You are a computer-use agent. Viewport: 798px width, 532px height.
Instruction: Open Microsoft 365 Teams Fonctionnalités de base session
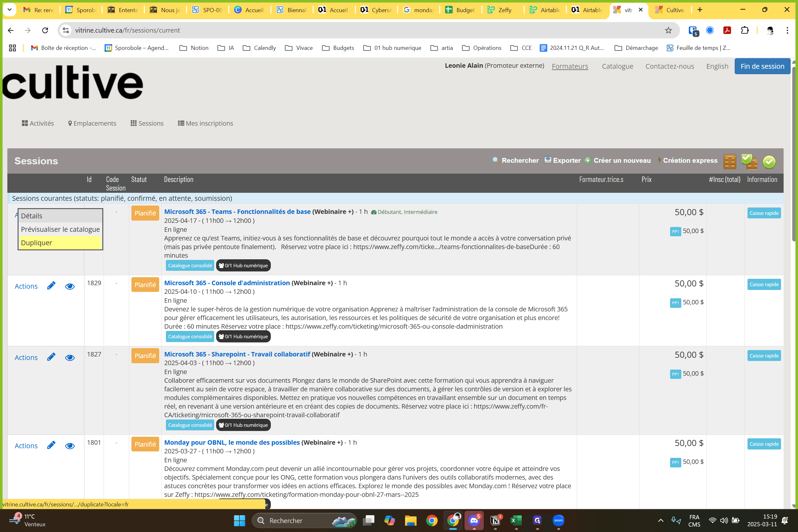237,211
